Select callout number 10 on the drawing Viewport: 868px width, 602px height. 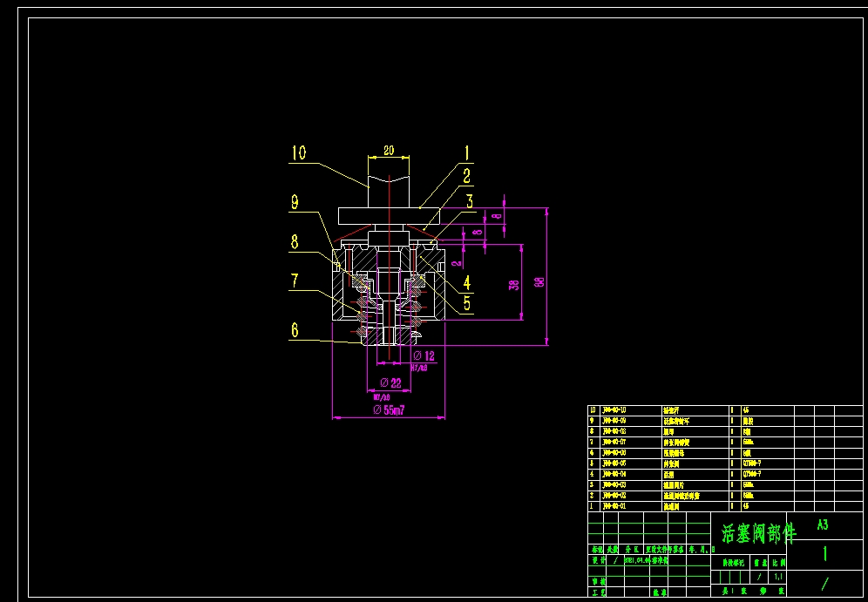(299, 152)
